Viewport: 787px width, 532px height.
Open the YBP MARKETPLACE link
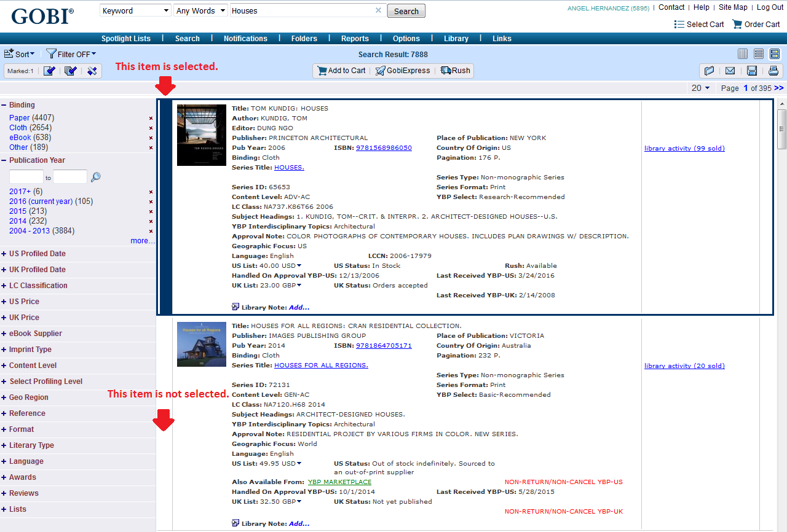(x=339, y=482)
